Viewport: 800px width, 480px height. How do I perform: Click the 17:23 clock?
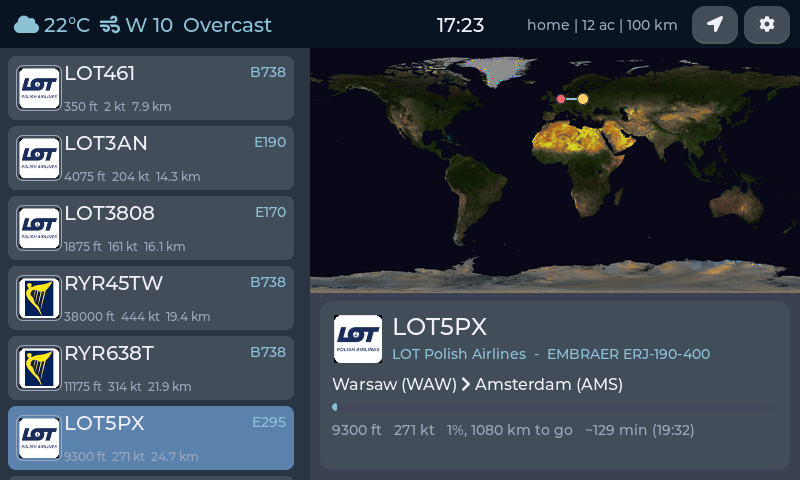coord(460,25)
